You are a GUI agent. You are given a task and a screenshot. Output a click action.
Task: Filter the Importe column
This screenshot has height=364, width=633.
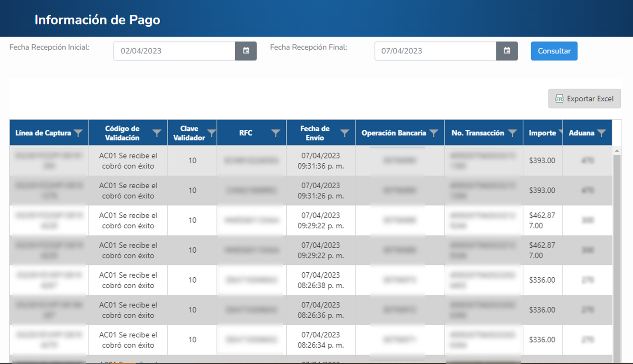560,132
